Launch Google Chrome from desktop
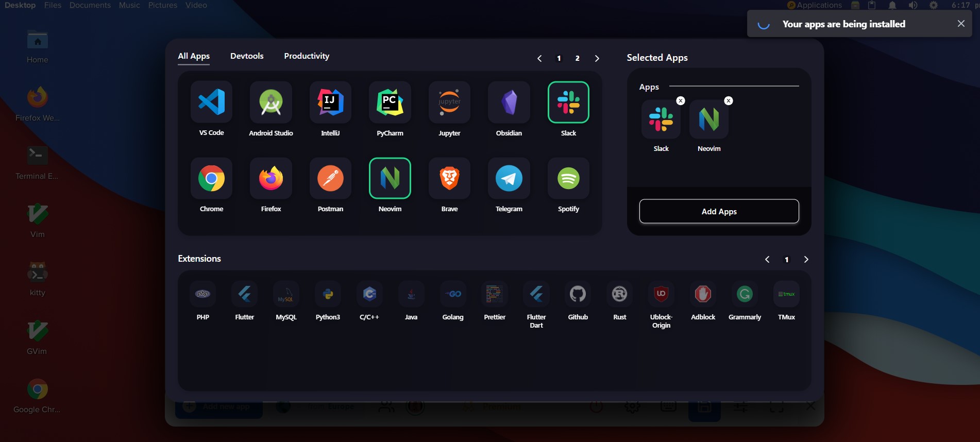Screen dimensions: 980x442 [x=37, y=396]
